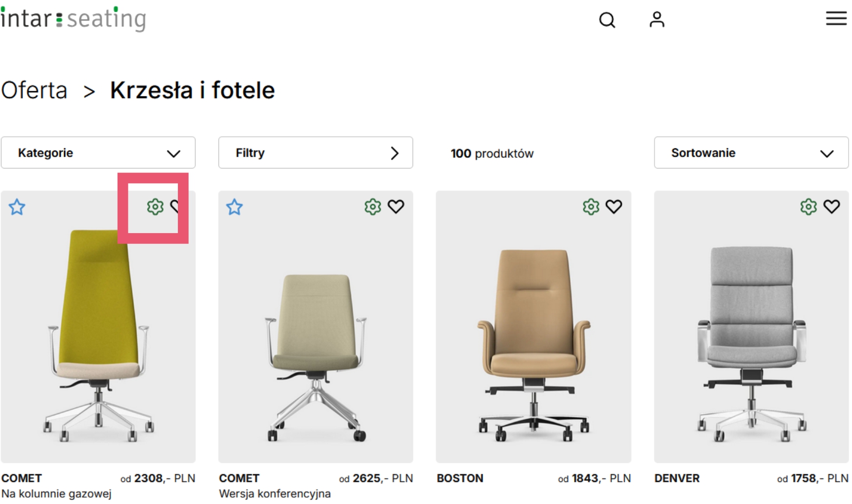Expand the Filtry panel

click(315, 153)
